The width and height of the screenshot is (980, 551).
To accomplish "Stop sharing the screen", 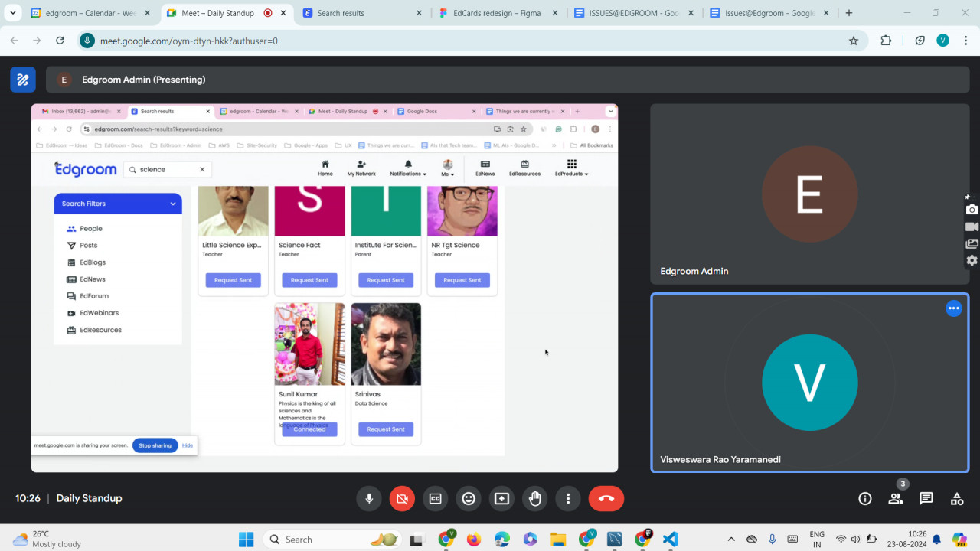I will tap(155, 445).
